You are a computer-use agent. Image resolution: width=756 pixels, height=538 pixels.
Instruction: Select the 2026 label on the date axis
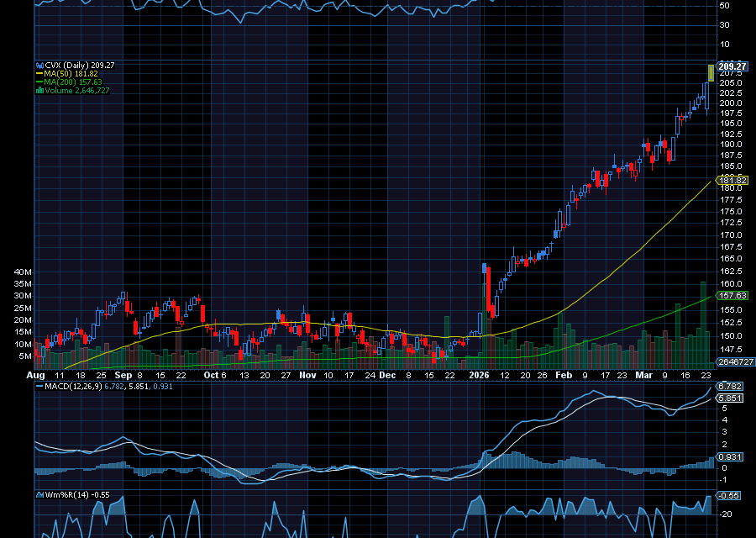pos(480,375)
